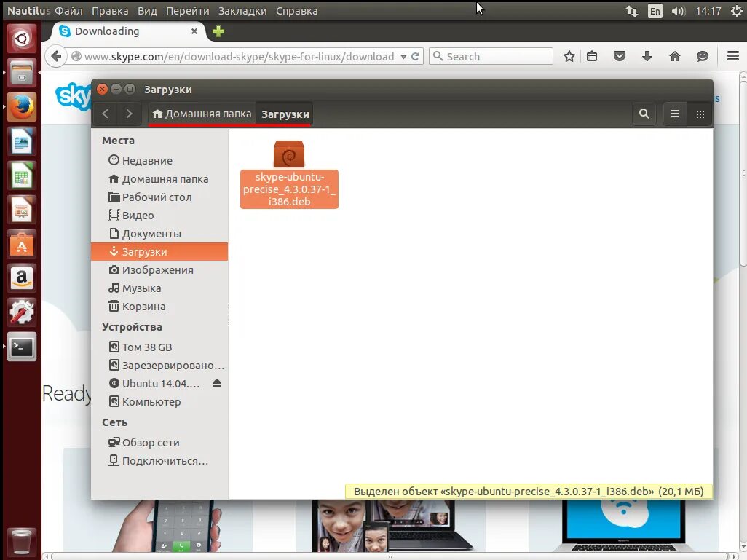Switch Nautilus to list view

[675, 114]
